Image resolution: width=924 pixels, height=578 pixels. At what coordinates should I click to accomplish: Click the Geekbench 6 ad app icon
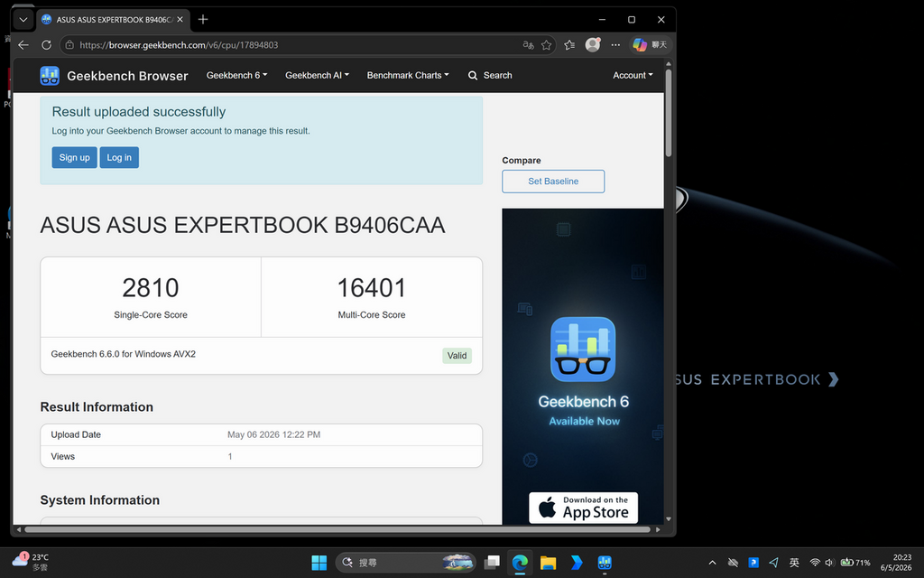coord(583,350)
